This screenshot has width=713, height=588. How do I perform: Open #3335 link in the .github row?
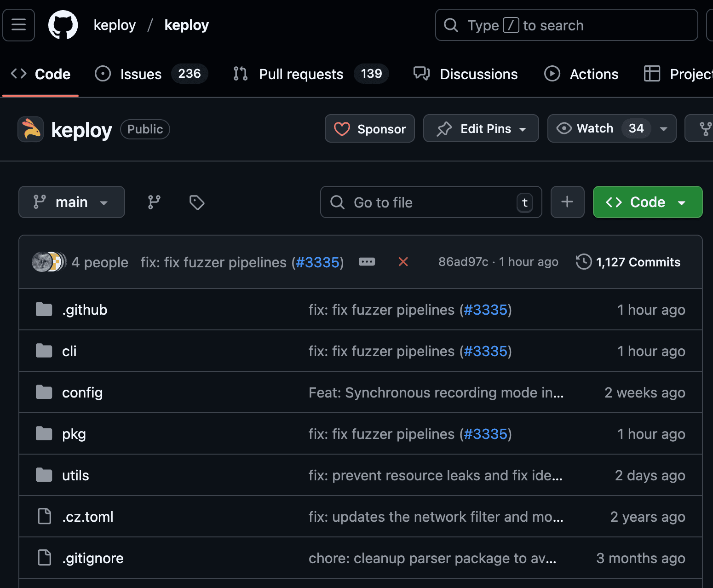click(x=485, y=310)
